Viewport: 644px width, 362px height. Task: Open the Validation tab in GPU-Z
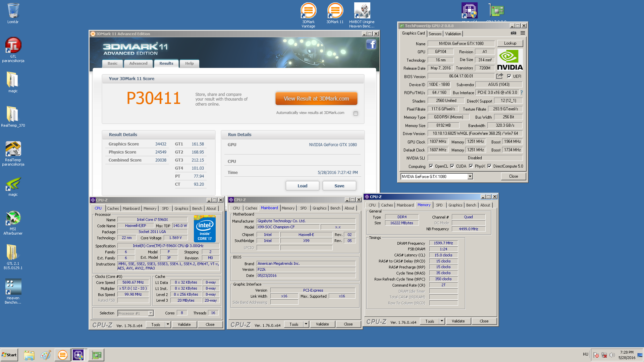coord(453,34)
